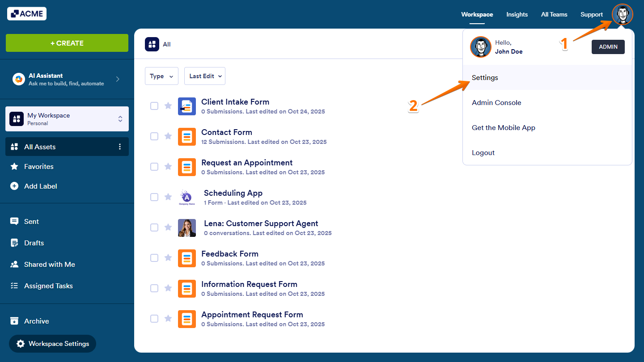Click the green CREATE button

(67, 43)
